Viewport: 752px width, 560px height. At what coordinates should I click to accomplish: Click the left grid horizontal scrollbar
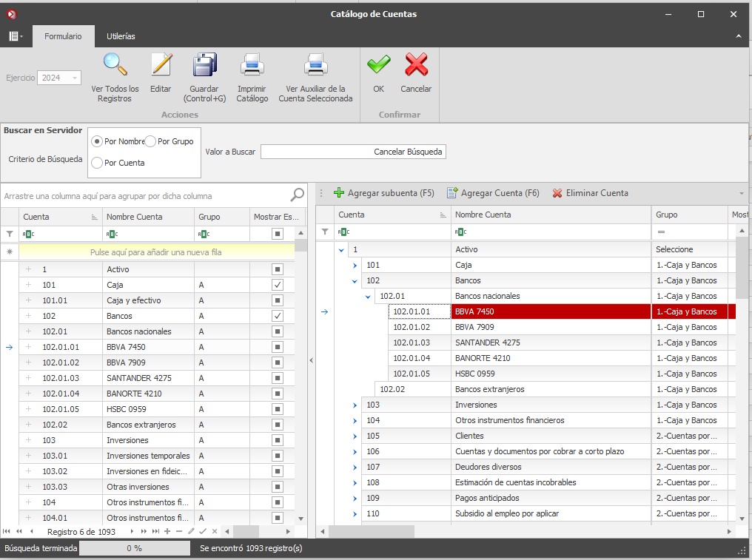click(258, 531)
